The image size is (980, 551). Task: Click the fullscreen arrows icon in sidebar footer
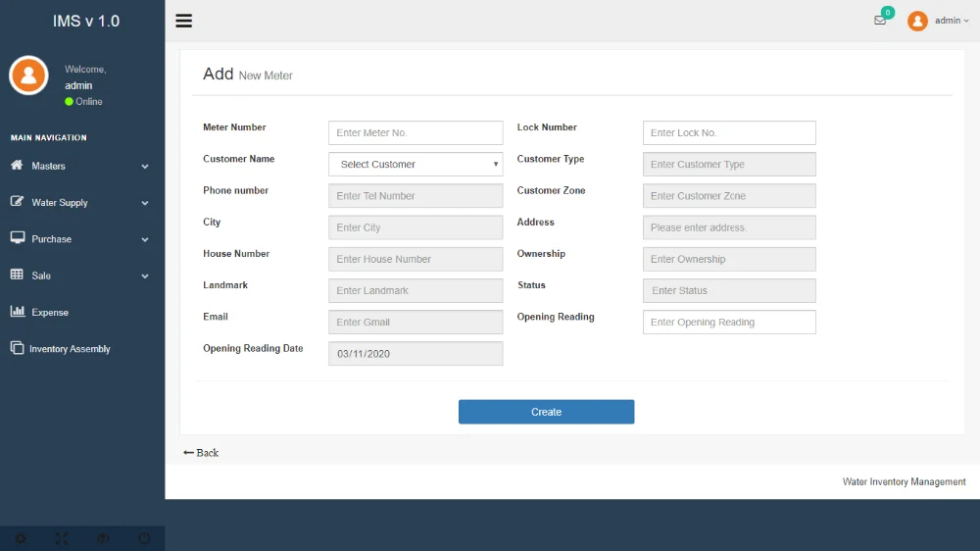[x=62, y=538]
